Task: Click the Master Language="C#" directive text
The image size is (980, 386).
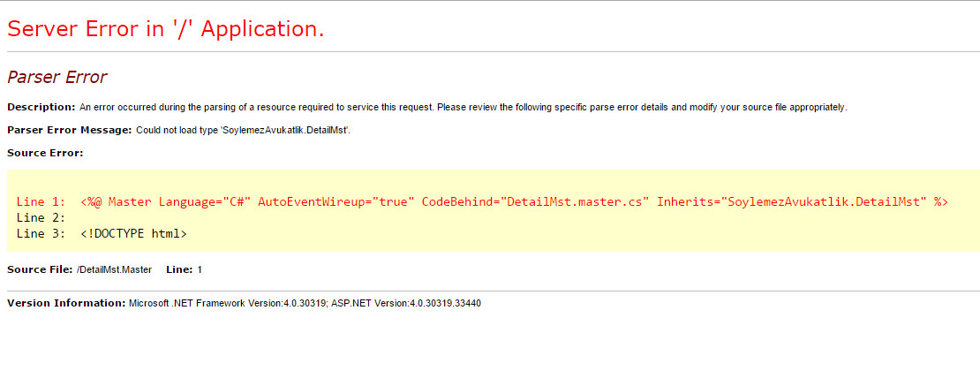Action: 179,201
